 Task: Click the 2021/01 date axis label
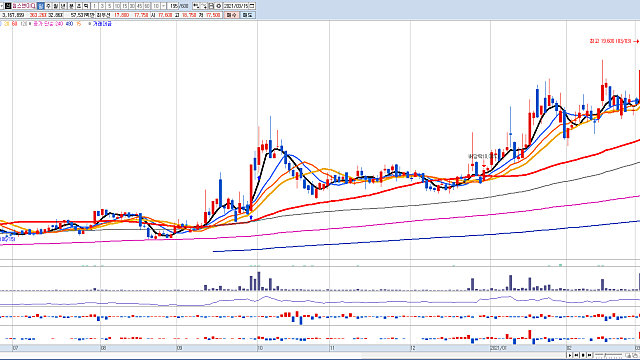click(499, 348)
